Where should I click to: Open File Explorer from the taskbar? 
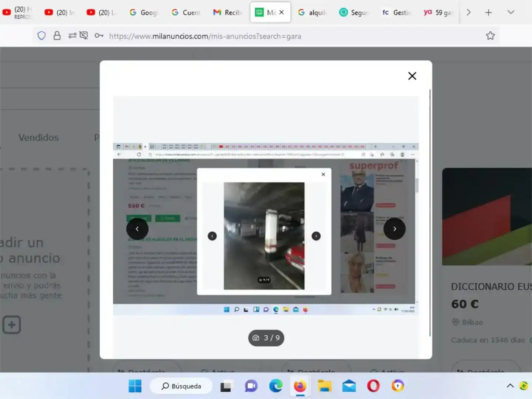pos(324,386)
